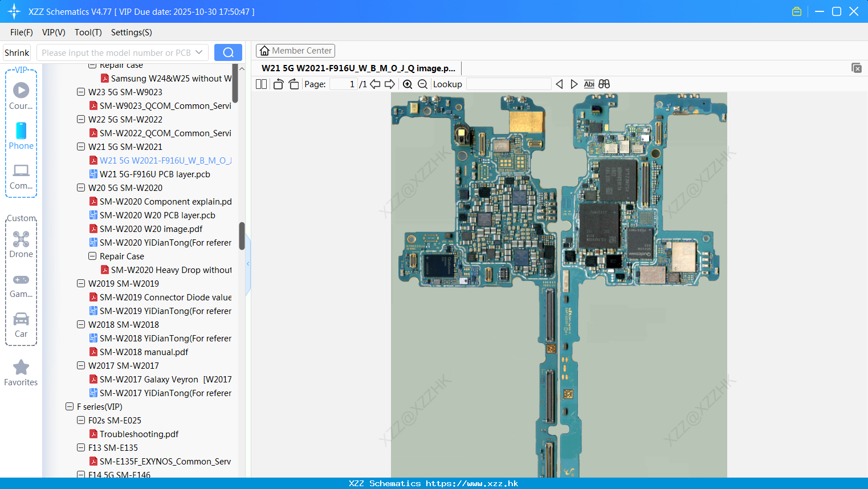868x489 pixels.
Task: Rotate page counterclockwise
Action: coord(278,84)
